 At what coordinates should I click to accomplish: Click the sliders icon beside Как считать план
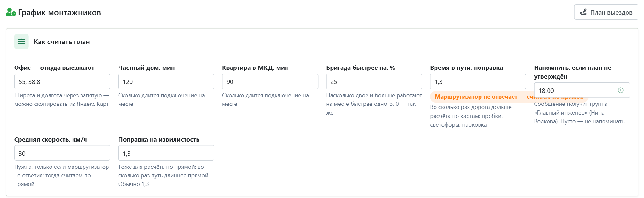point(21,42)
